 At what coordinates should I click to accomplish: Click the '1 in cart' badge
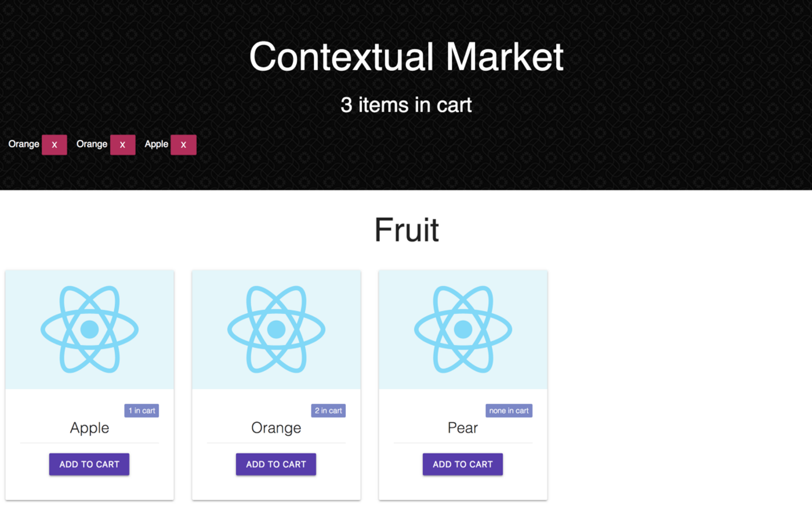(142, 410)
